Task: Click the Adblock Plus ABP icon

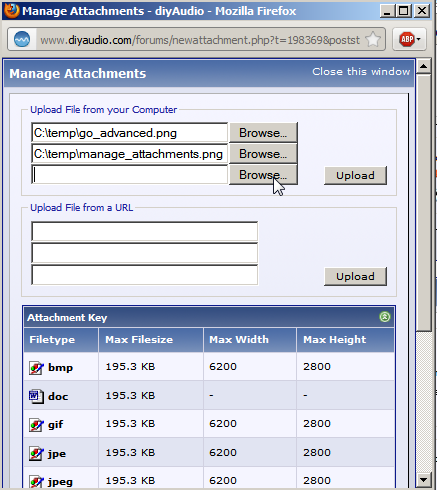Action: tap(407, 39)
